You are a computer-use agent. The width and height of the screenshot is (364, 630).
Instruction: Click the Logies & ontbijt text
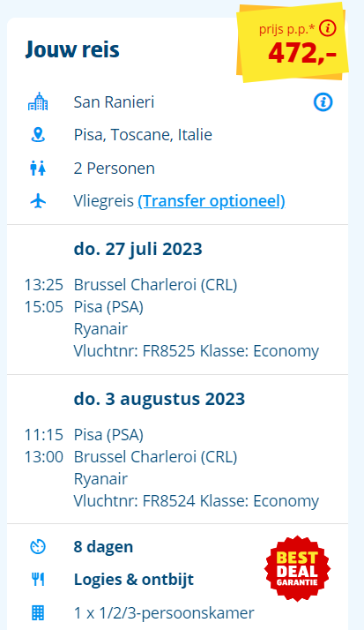pyautogui.click(x=134, y=580)
